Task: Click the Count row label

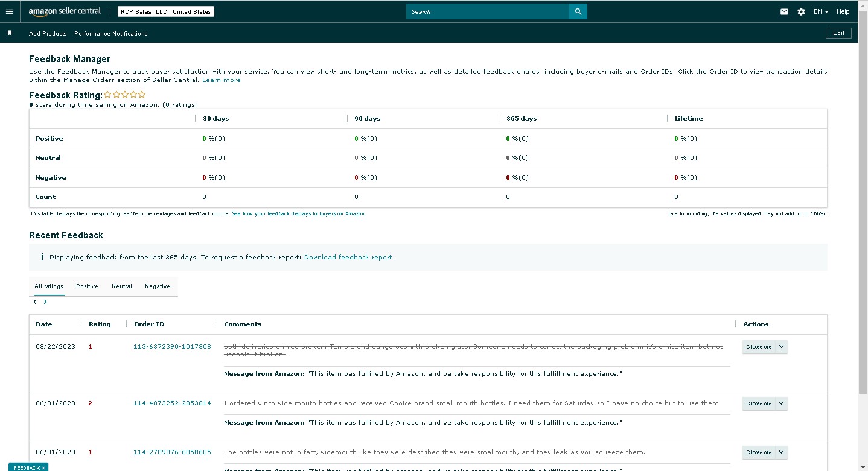Action: point(45,197)
